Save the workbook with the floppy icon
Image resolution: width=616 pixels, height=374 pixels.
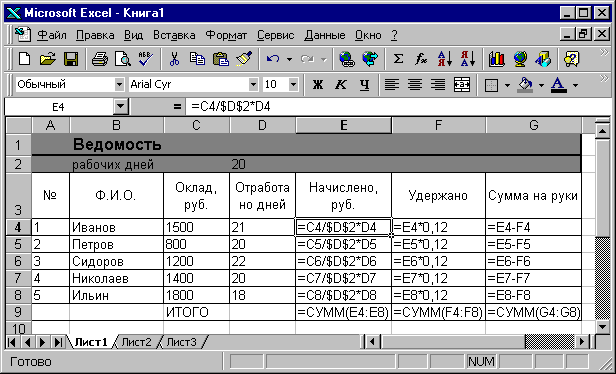coord(71,59)
